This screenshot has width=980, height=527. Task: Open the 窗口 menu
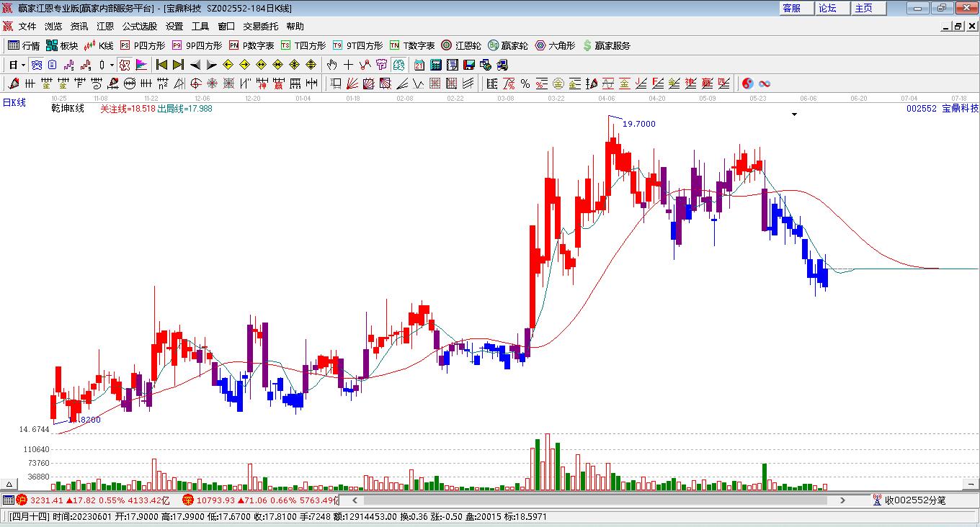pos(226,27)
